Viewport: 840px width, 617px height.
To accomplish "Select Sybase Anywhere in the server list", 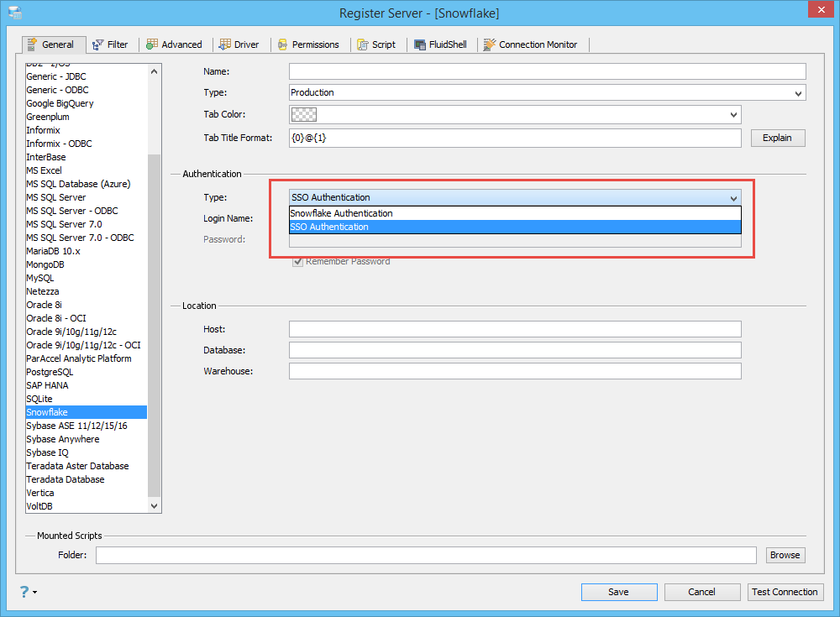I will pyautogui.click(x=87, y=439).
